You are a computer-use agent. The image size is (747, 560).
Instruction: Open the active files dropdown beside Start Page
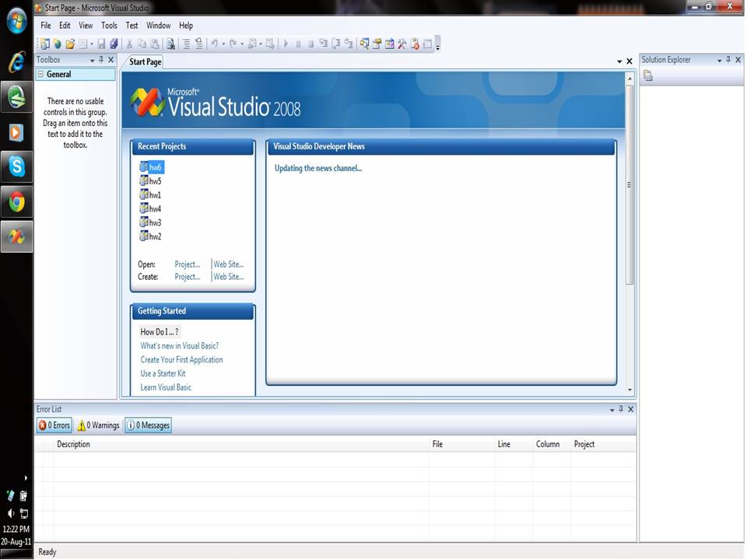[x=619, y=61]
